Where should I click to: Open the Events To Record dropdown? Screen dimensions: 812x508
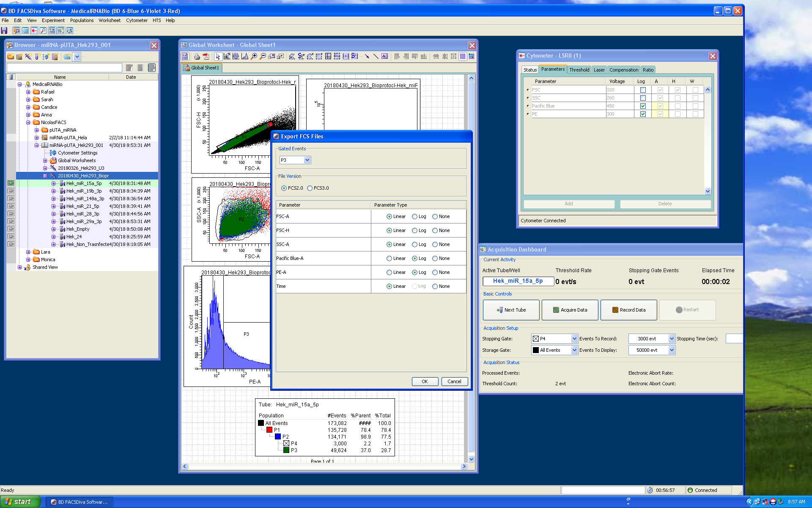pos(672,339)
